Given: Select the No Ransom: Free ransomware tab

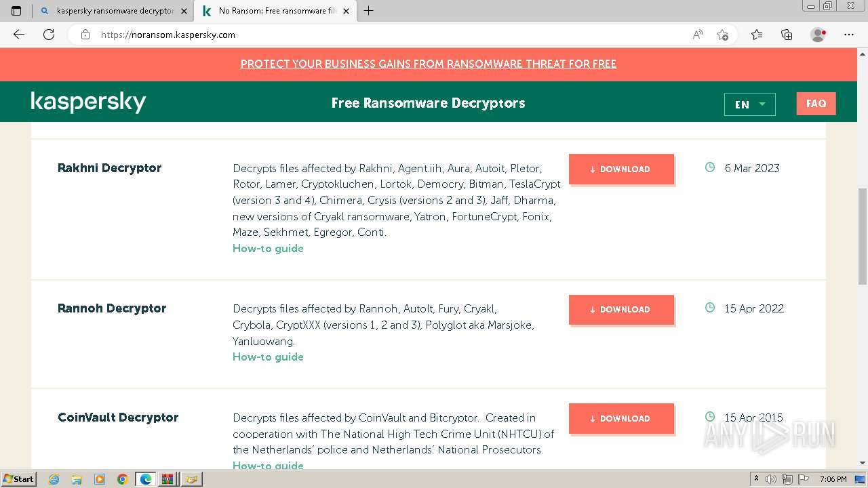Looking at the screenshot, I should [275, 11].
